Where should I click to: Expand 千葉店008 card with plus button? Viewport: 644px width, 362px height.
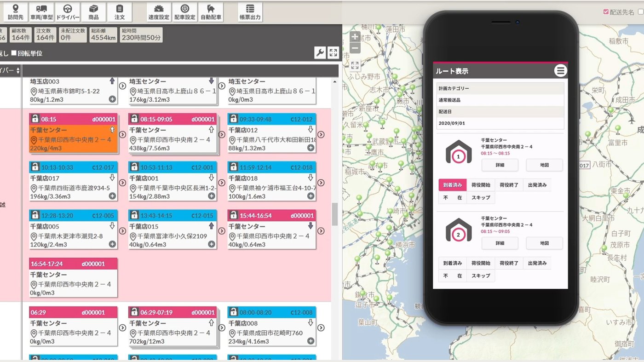pos(311,341)
